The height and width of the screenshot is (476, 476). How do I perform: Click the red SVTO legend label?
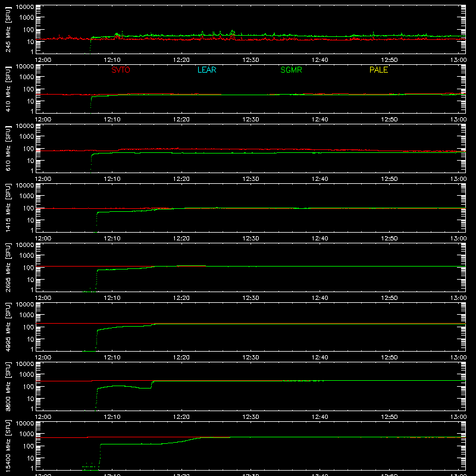[121, 70]
